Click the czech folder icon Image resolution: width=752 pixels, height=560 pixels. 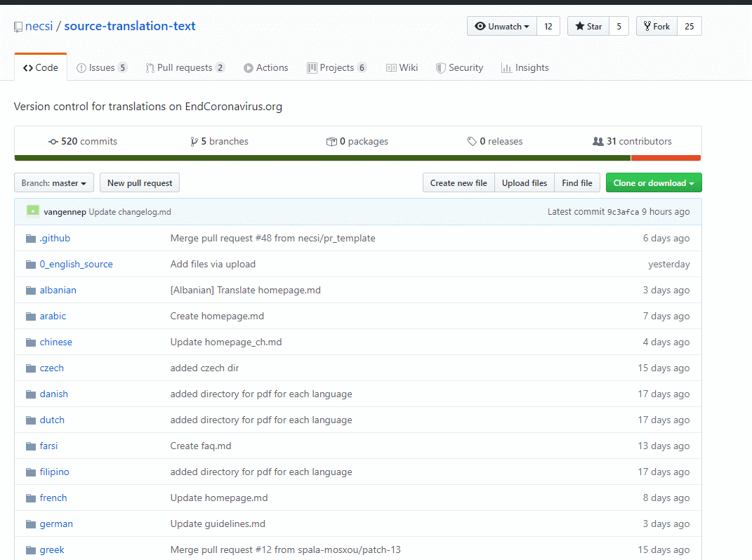[x=31, y=368]
